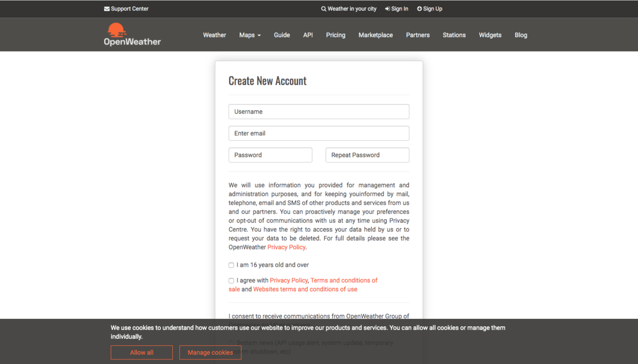Focus the Password field

pyautogui.click(x=270, y=155)
